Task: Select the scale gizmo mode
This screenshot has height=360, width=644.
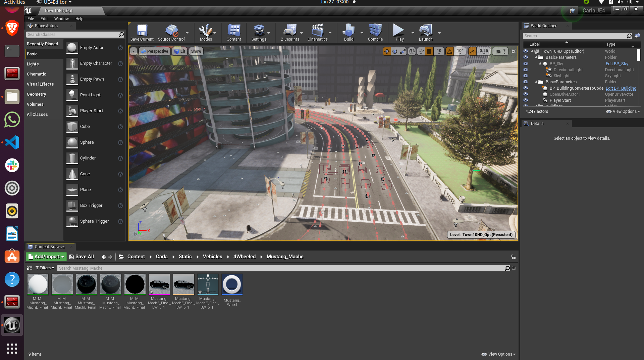Action: tap(403, 51)
